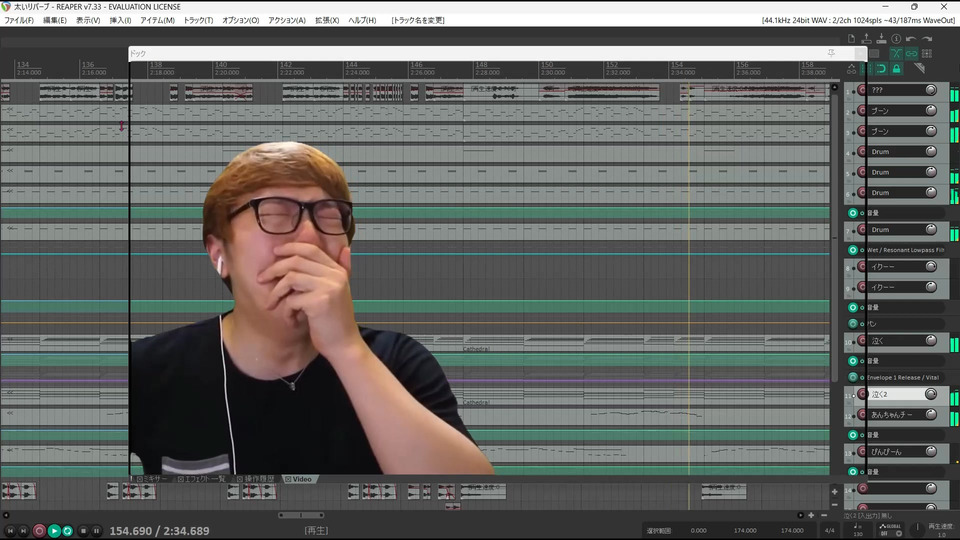960x540 pixels.
Task: Click the Pause transport button
Action: (x=96, y=531)
